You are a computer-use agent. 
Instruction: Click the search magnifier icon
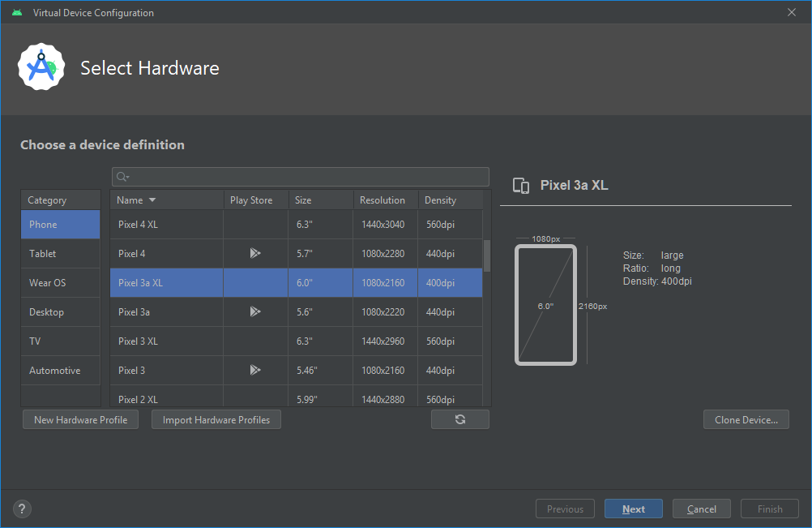122,177
